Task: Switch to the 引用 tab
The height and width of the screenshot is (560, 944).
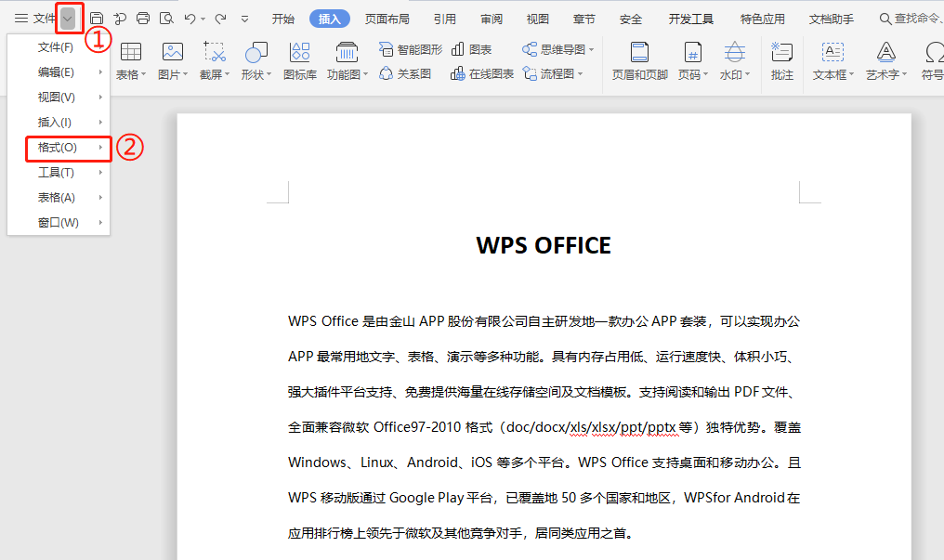Action: coord(445,20)
